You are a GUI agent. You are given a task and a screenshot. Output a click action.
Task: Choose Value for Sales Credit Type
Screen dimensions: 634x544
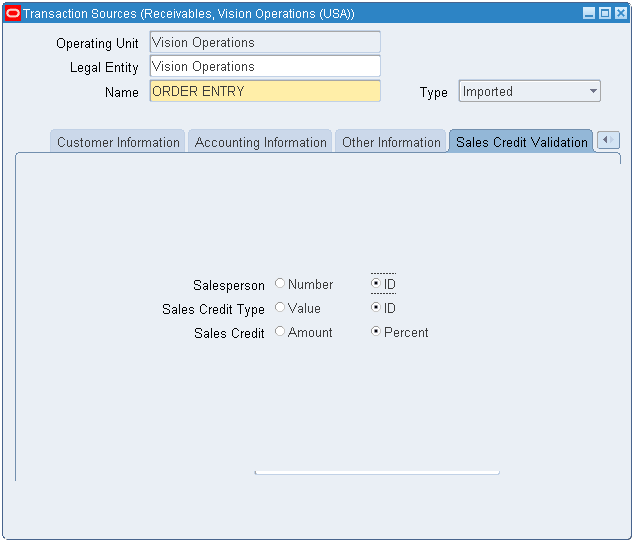(x=280, y=308)
